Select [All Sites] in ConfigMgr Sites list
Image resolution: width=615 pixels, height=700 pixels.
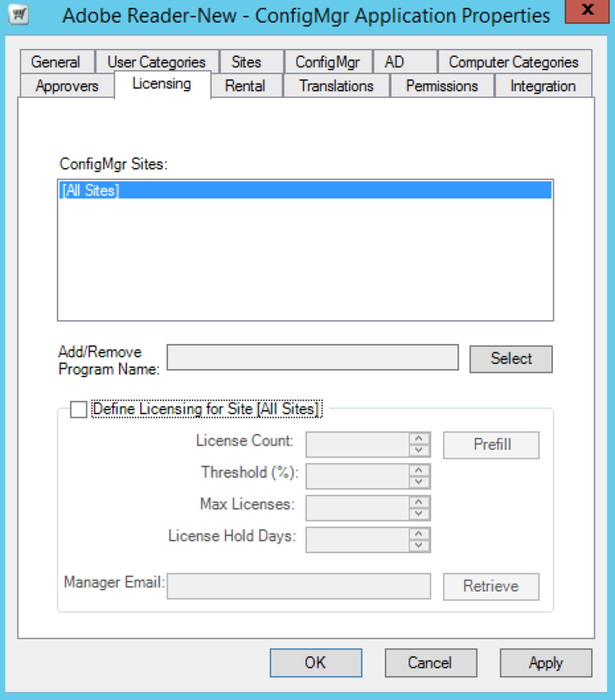click(x=90, y=191)
